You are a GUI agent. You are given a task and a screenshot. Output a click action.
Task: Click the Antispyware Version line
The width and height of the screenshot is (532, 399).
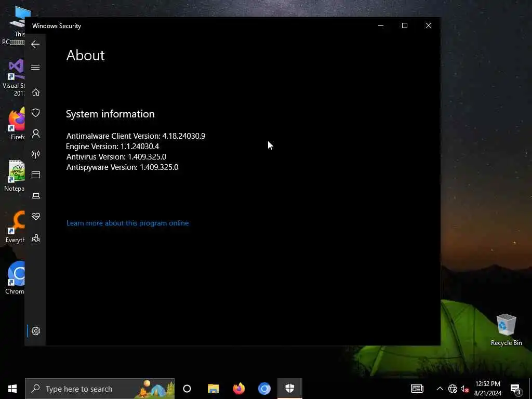[x=122, y=167]
